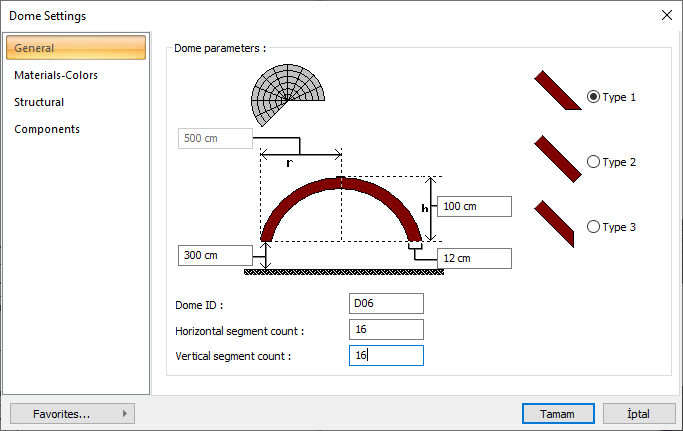Click the Type 3 dome edge profile icon
Screen dimensions: 683x431
556,223
